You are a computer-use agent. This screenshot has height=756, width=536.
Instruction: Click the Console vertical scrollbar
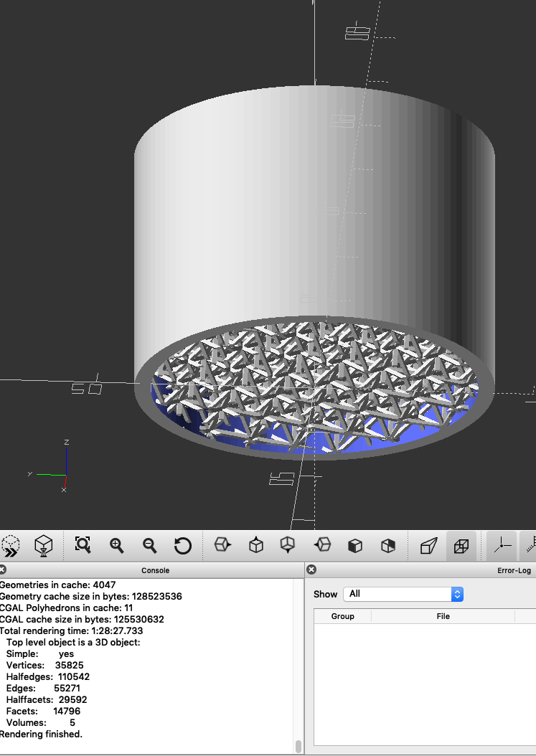[x=298, y=746]
